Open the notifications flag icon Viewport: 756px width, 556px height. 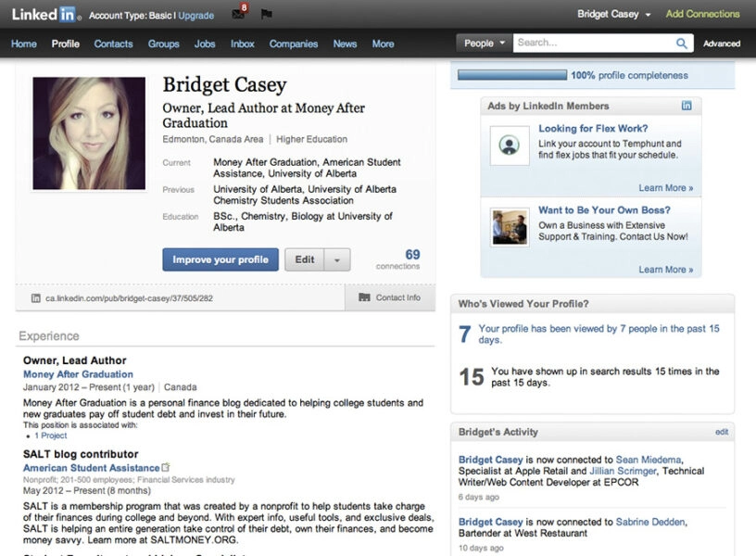point(266,15)
